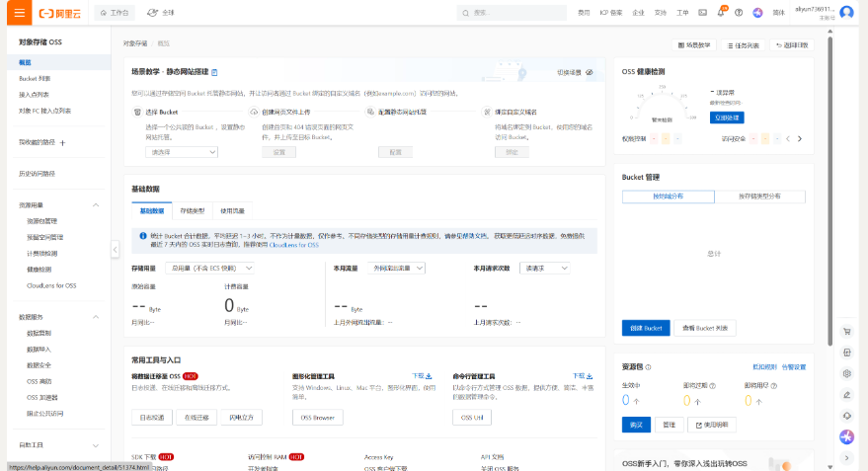Open the 本月流量 traffic type dropdown
The image size is (868, 471).
396,268
